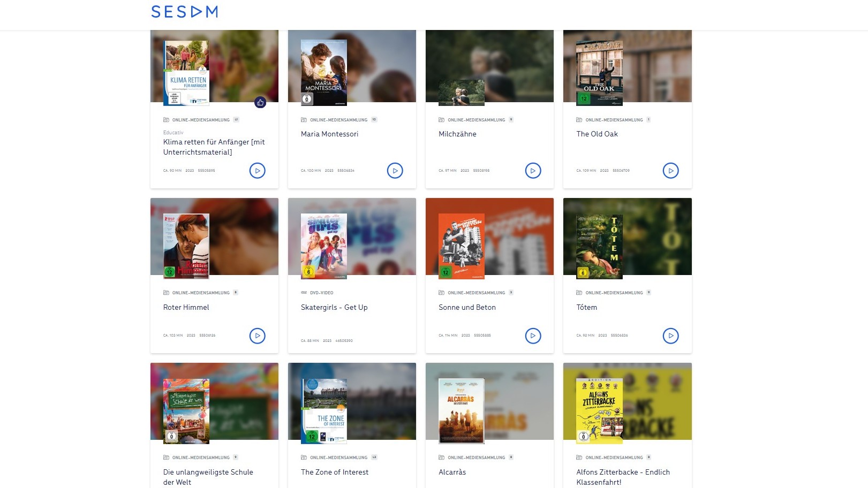This screenshot has width=868, height=488.
Task: Click the Alcarràs DVD cover
Action: coord(462,411)
